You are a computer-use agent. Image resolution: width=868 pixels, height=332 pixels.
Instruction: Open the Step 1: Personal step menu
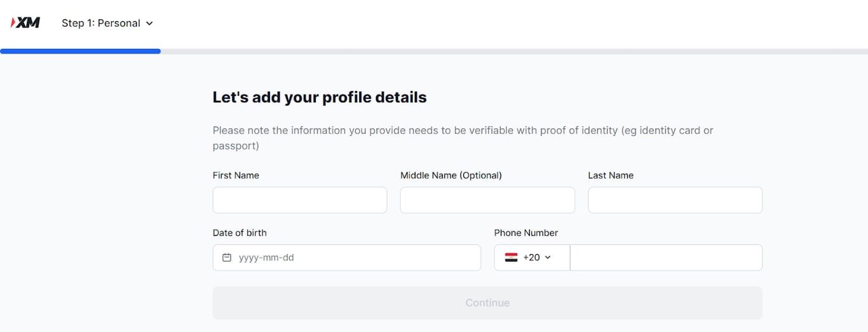coord(101,23)
